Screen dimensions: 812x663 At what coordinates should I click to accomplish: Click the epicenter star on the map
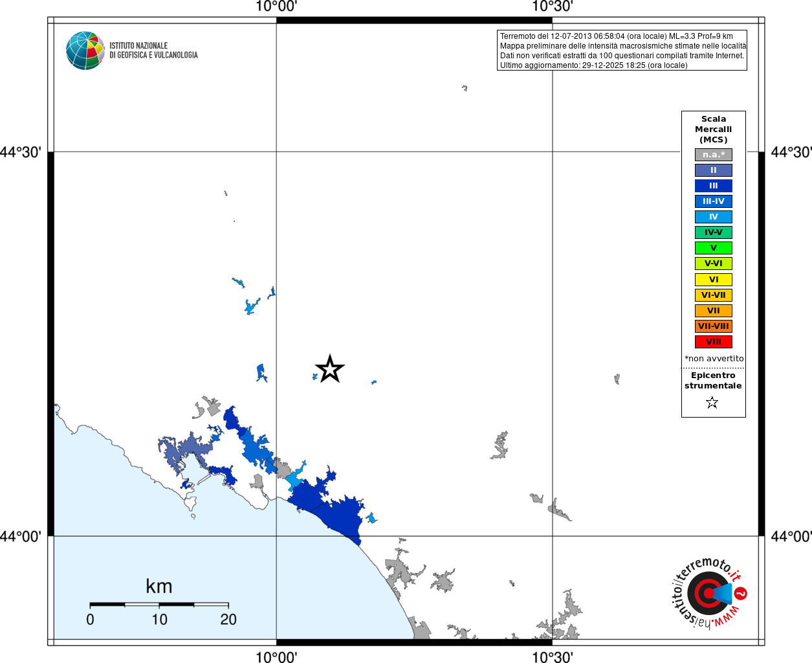[330, 369]
